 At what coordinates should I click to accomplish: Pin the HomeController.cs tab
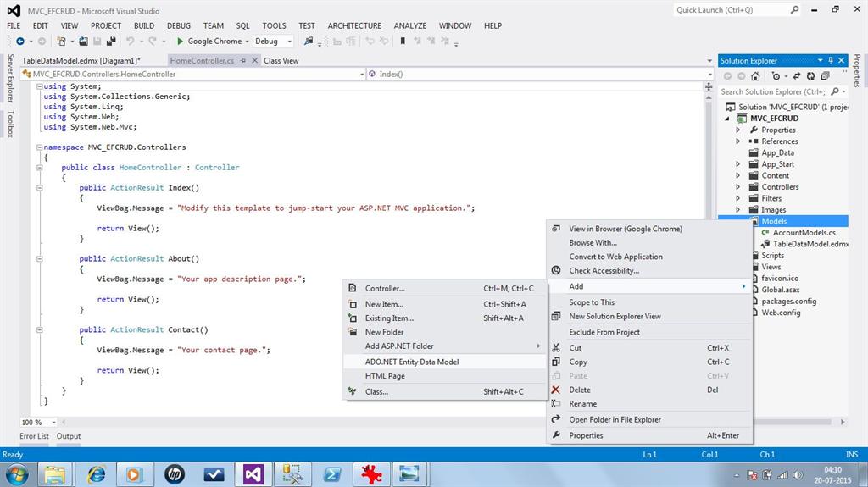[243, 60]
